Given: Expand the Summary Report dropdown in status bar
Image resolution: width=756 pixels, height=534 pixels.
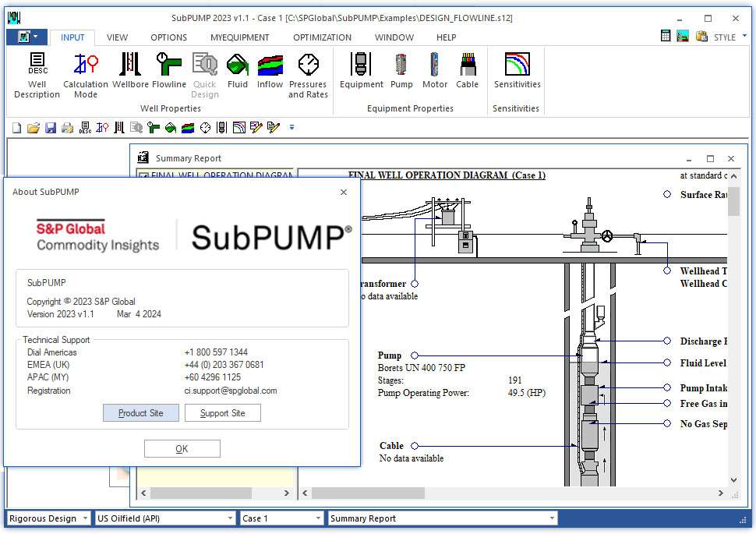Looking at the screenshot, I should point(552,518).
